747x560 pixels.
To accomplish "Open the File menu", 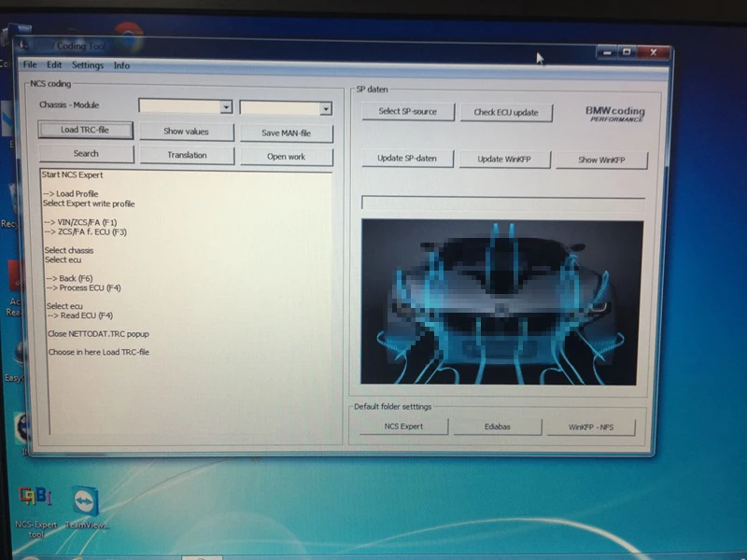I will (x=30, y=64).
